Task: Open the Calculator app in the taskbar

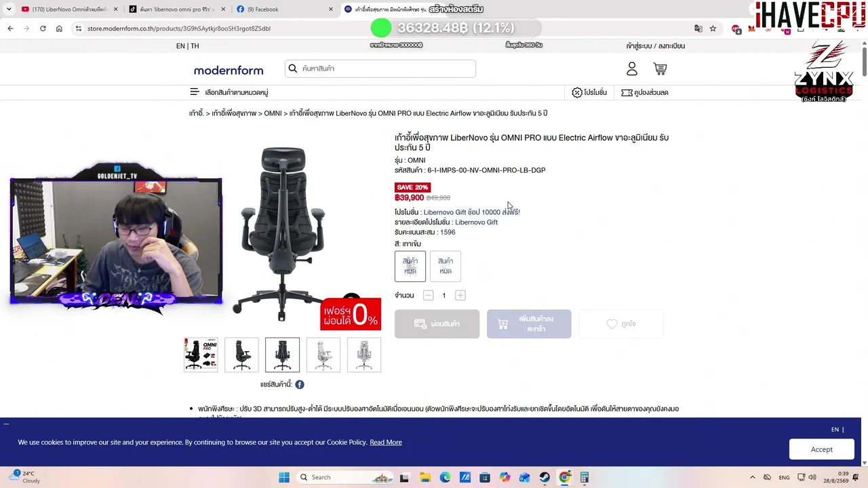Action: pyautogui.click(x=585, y=477)
